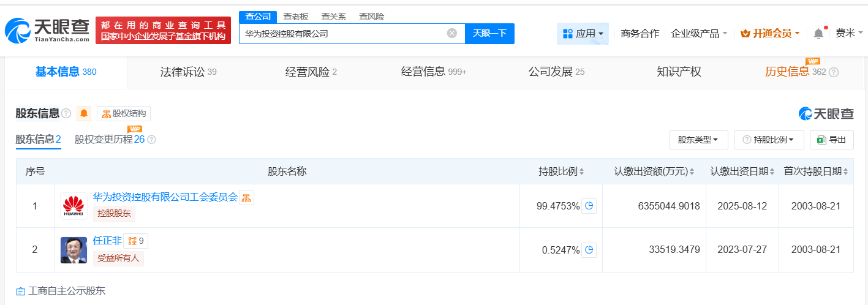Clear the search field with the X icon
Screen dimensions: 868x305
pyautogui.click(x=452, y=33)
